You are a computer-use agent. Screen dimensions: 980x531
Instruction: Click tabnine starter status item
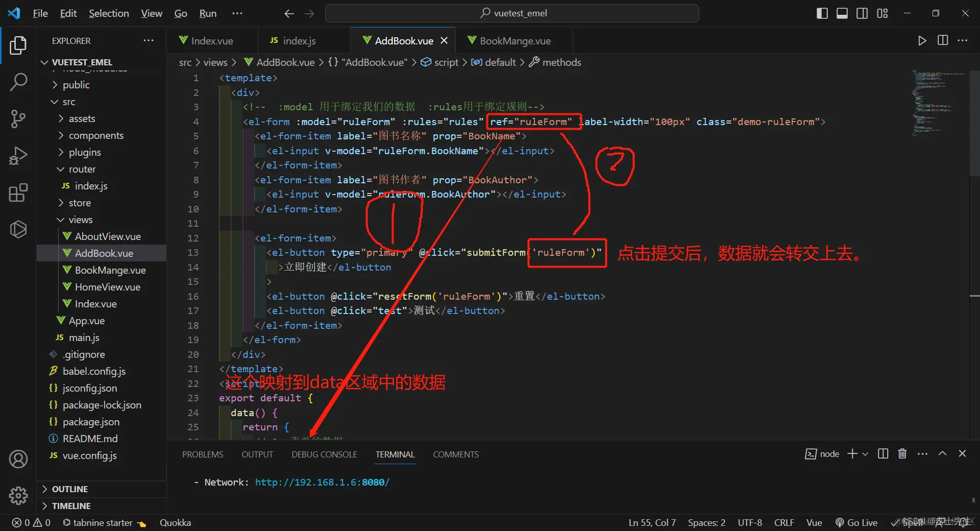pyautogui.click(x=104, y=523)
